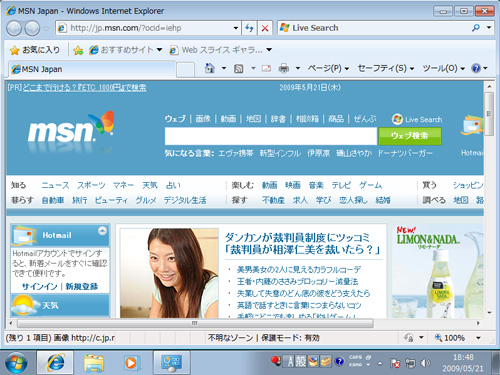Screen dimensions: 500x375
Task: Expand the Web スライス ギャラリー dropdown
Action: (x=269, y=50)
